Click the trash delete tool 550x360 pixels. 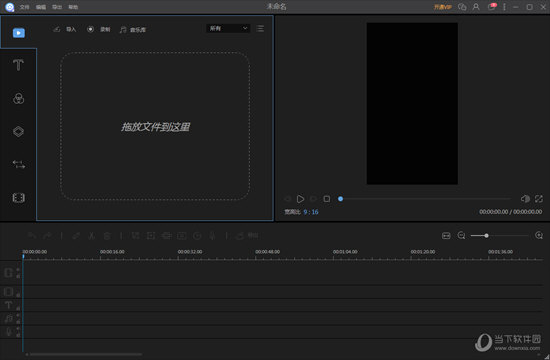click(107, 236)
